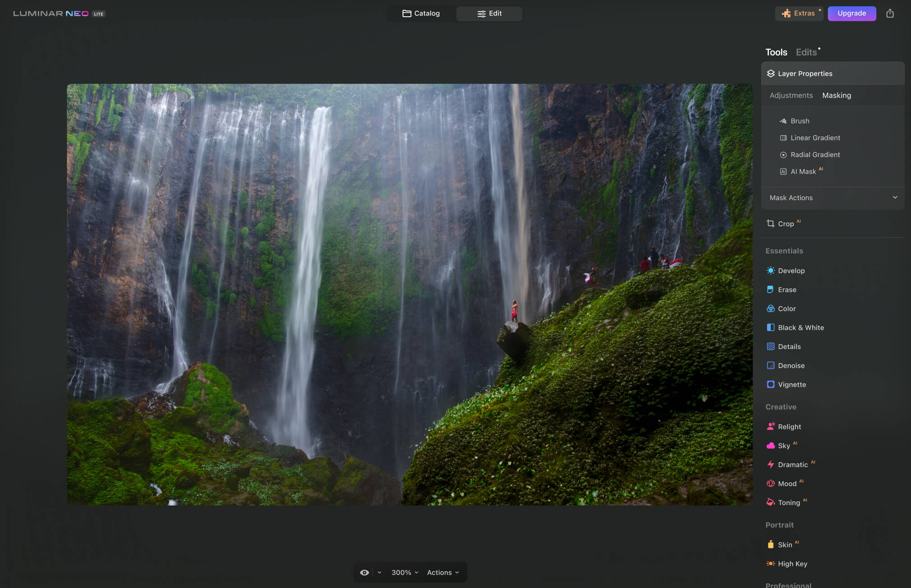Click the waterfall photo in the canvas
This screenshot has width=911, height=588.
click(409, 294)
